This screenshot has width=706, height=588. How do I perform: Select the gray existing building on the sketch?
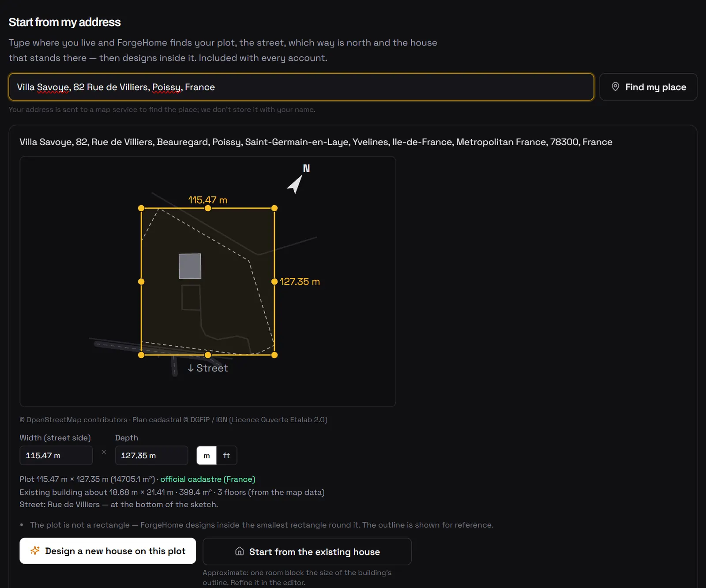(190, 266)
